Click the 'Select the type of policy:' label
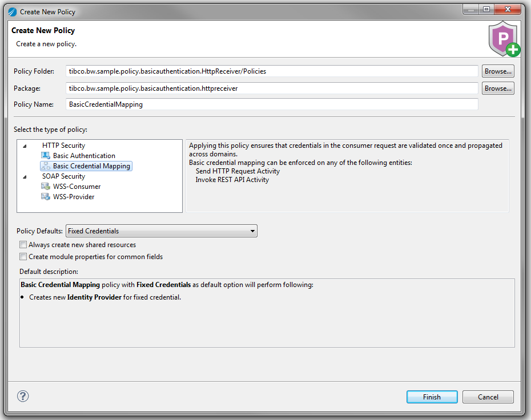 (x=50, y=130)
